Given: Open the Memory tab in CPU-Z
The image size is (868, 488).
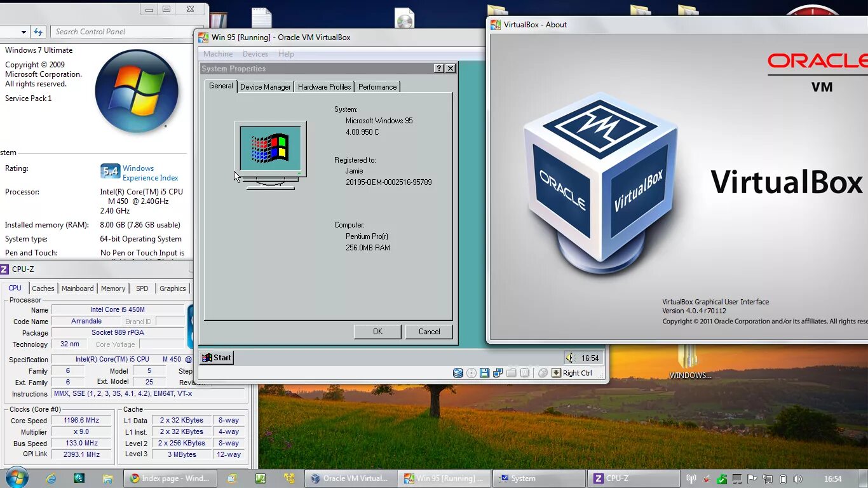Looking at the screenshot, I should pyautogui.click(x=113, y=288).
